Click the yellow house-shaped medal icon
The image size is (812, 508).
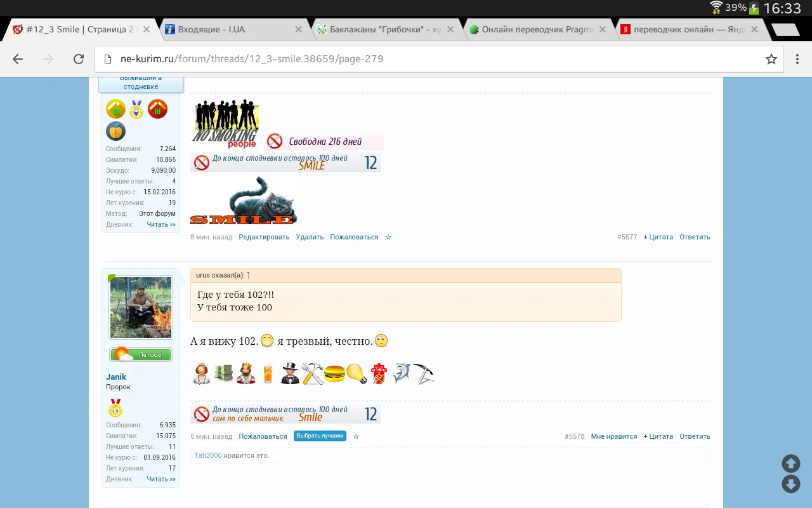click(115, 109)
